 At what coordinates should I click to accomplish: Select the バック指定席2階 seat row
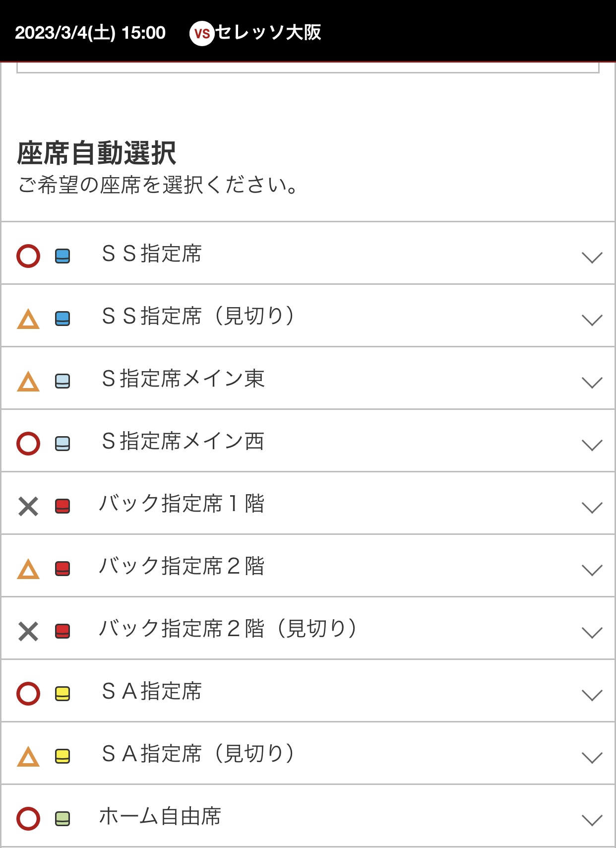coord(182,566)
